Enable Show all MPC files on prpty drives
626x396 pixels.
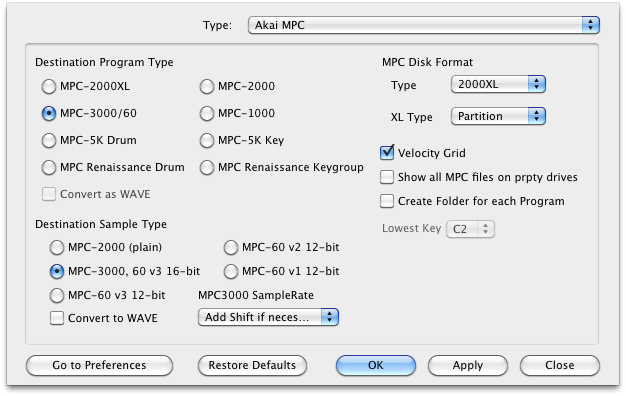coord(387,177)
